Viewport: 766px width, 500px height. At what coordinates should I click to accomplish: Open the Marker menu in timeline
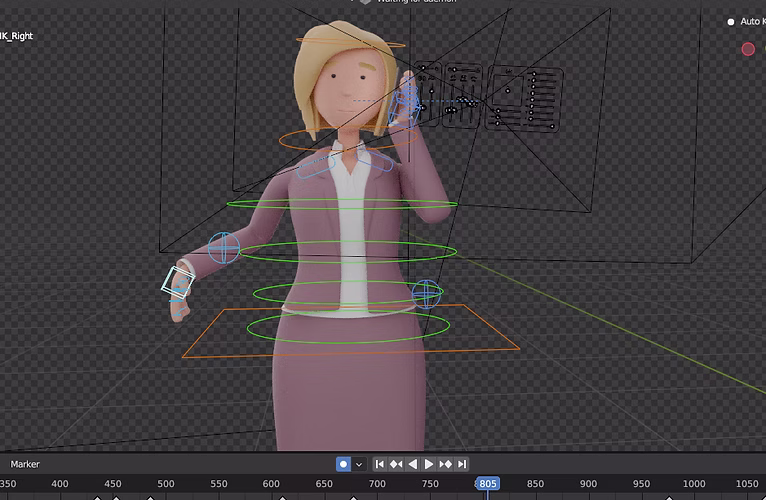(x=25, y=464)
